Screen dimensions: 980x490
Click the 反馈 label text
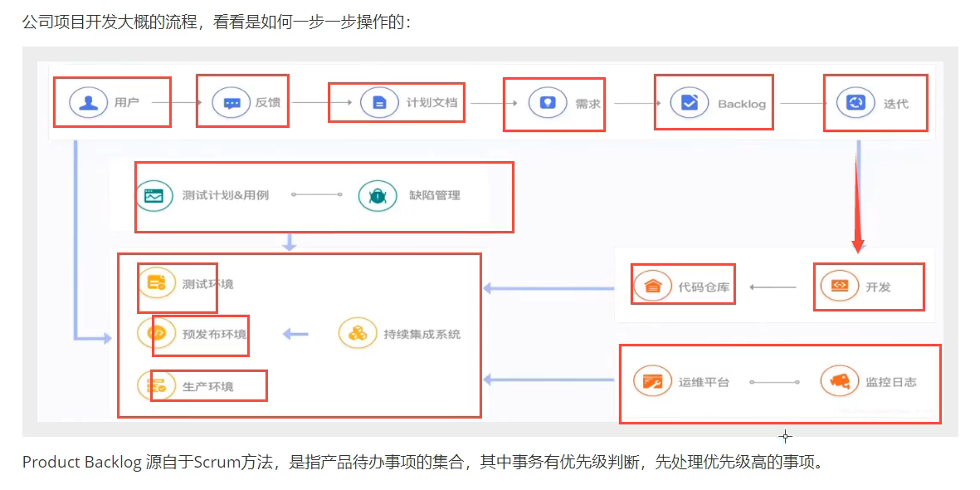click(x=268, y=102)
